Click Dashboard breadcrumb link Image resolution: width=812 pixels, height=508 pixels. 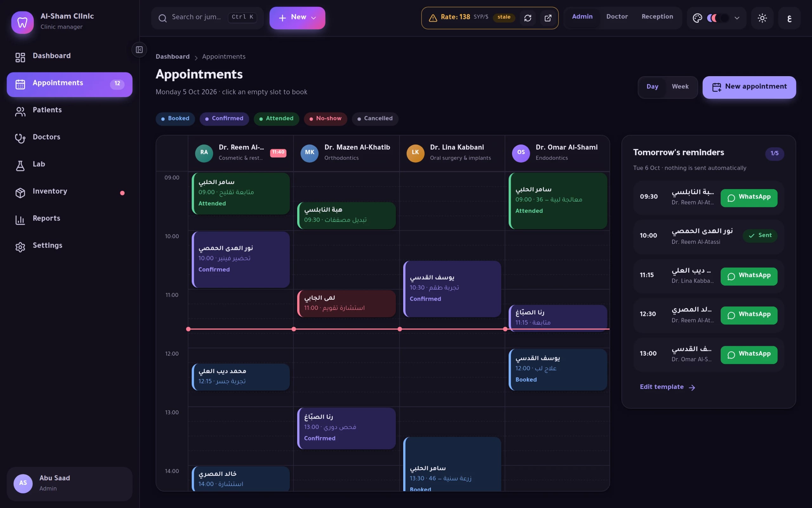pyautogui.click(x=173, y=57)
